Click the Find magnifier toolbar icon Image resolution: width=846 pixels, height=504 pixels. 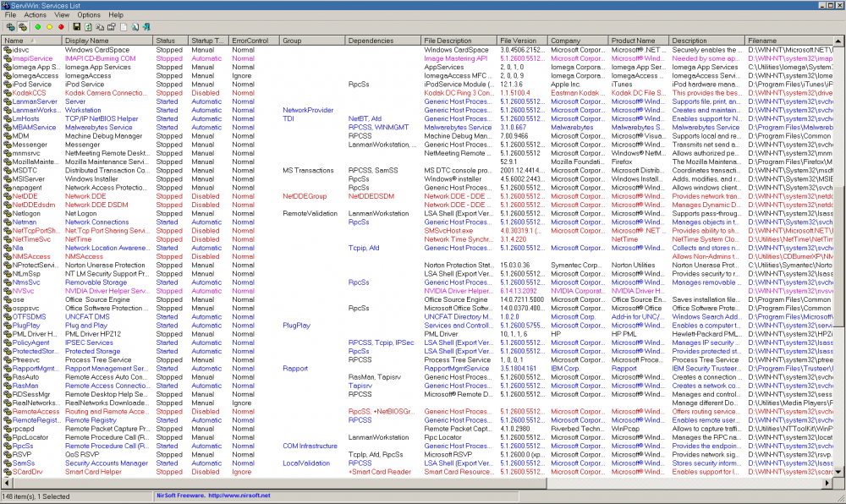click(x=135, y=27)
